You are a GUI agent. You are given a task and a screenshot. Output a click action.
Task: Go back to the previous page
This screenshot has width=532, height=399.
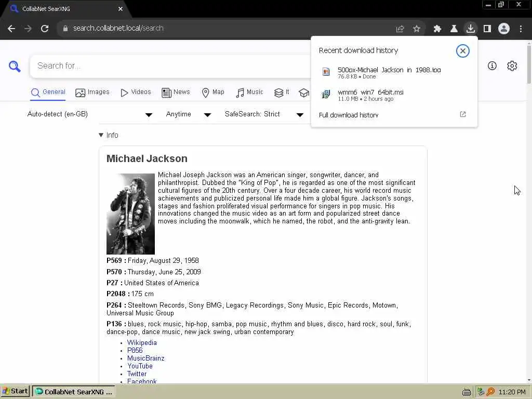point(11,29)
